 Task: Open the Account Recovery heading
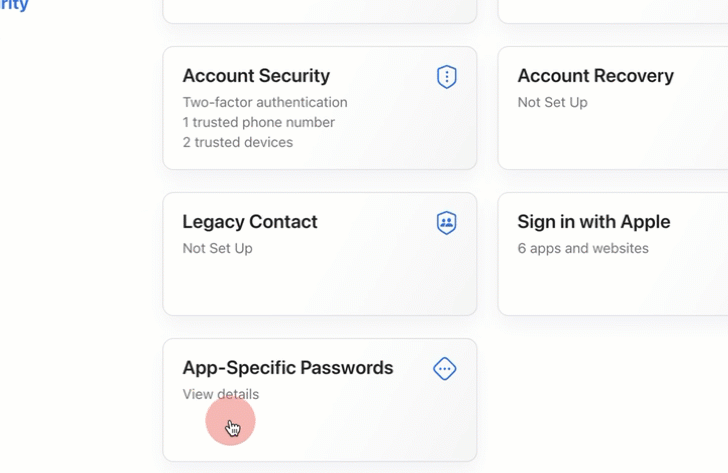(595, 76)
